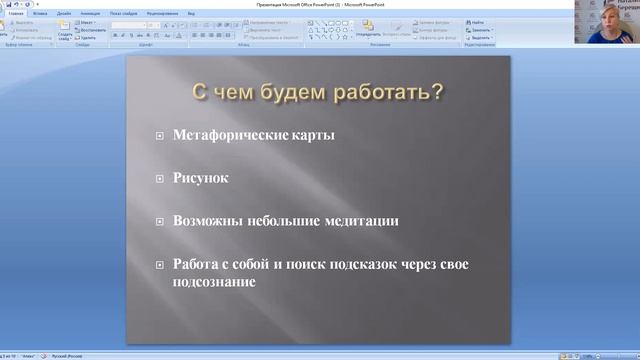Open the Выделить (select) dropdown
The width and height of the screenshot is (640, 360).
480,38
